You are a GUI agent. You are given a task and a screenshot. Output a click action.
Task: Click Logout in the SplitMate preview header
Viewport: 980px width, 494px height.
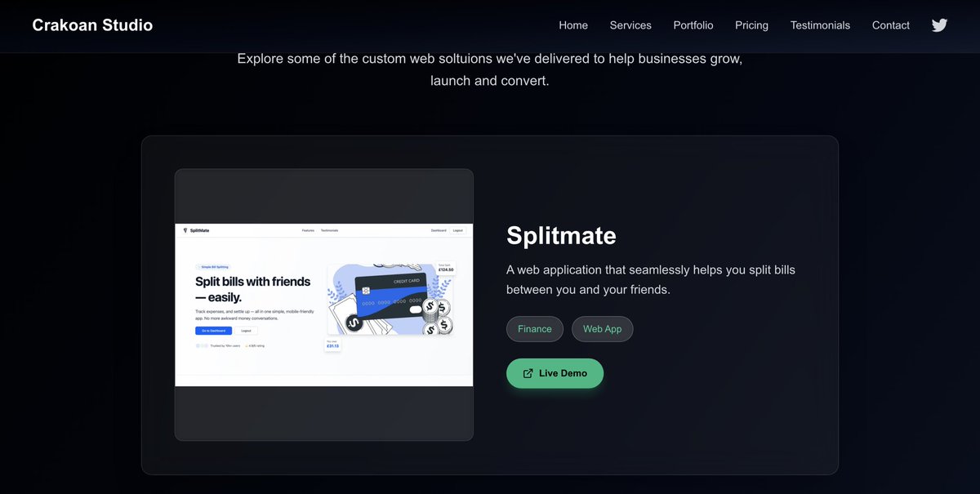[x=457, y=230]
